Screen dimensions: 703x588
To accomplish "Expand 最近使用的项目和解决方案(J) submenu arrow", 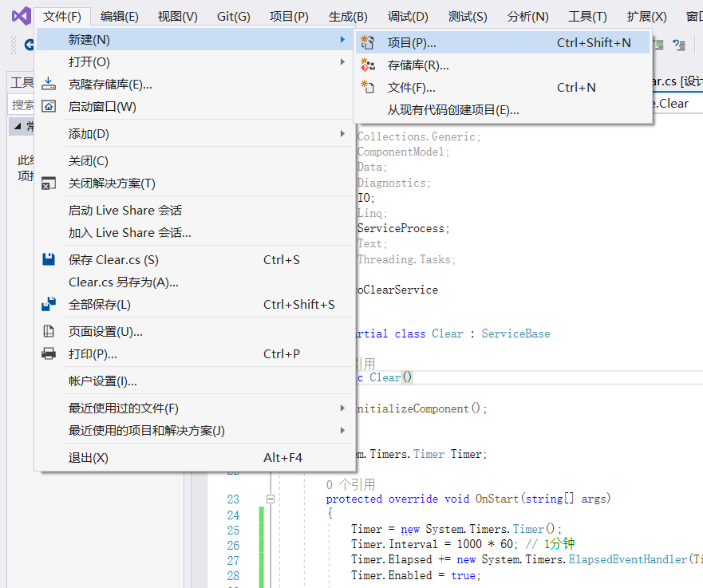I will tap(342, 430).
